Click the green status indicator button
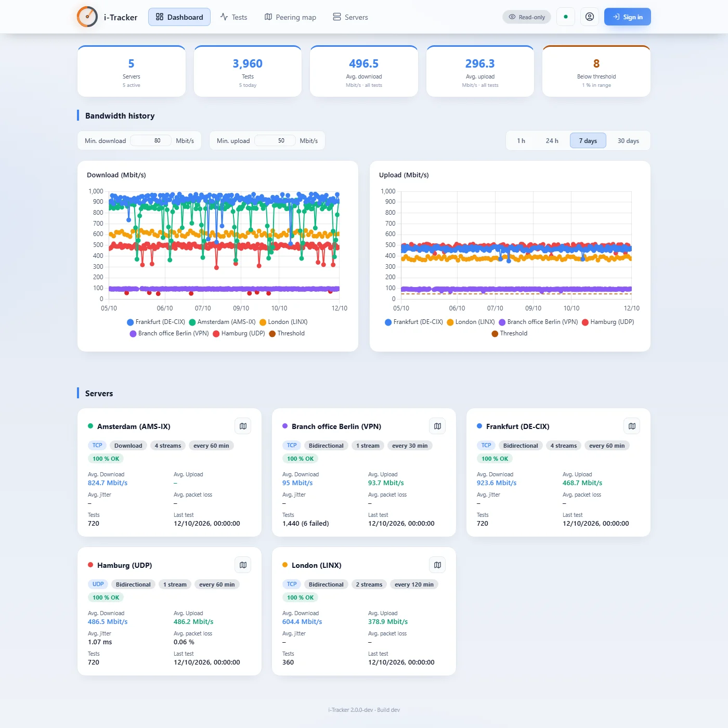The width and height of the screenshot is (728, 728). (566, 17)
